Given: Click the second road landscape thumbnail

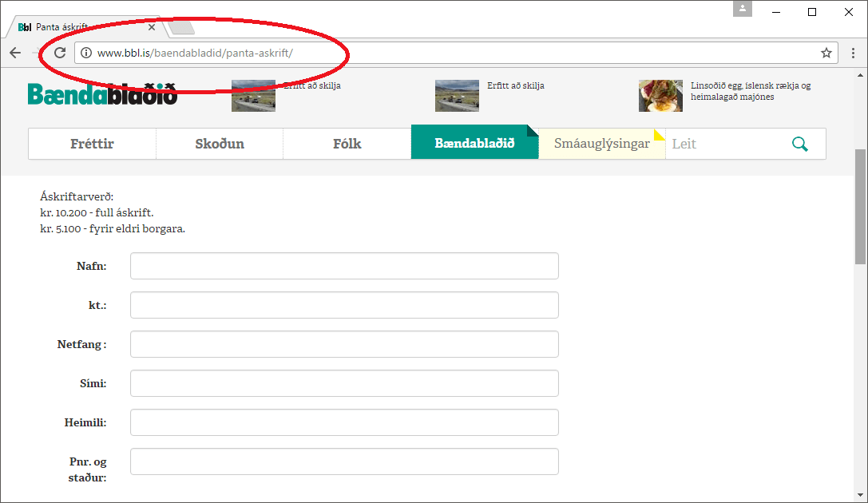Looking at the screenshot, I should coord(458,96).
